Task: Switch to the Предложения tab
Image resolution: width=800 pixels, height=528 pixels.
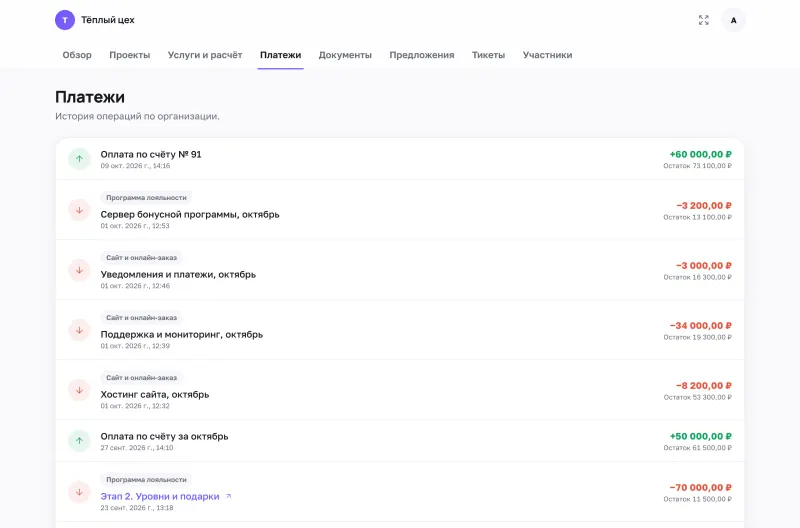Action: pyautogui.click(x=422, y=55)
